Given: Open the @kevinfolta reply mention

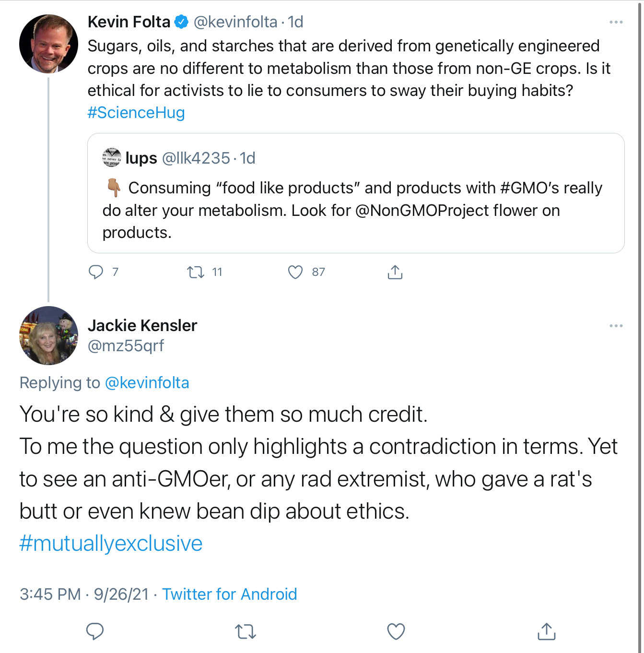Looking at the screenshot, I should 147,382.
